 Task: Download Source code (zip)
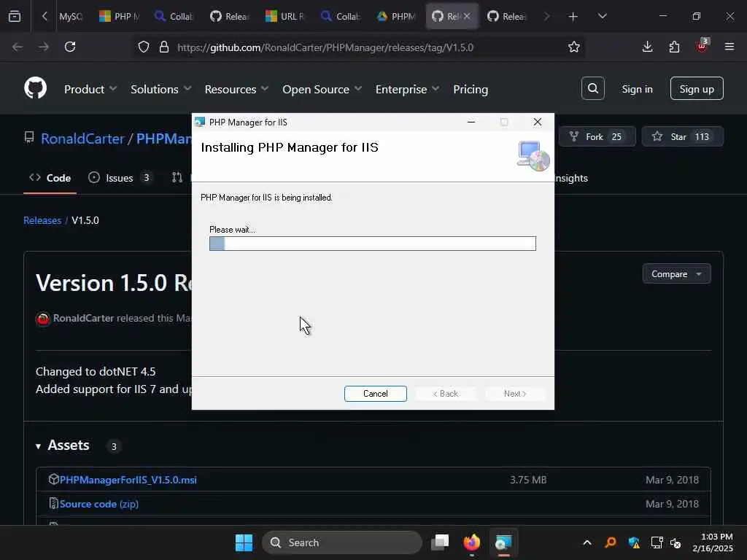pos(99,504)
